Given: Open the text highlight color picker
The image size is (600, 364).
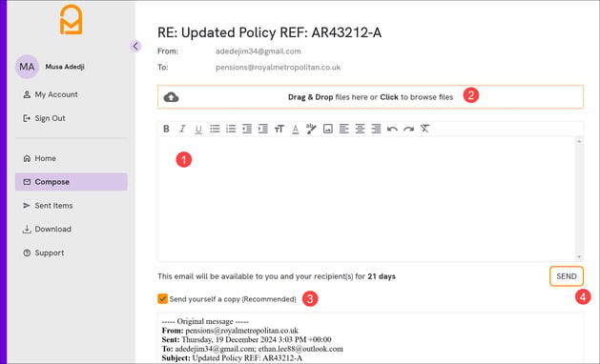Looking at the screenshot, I should (x=311, y=129).
